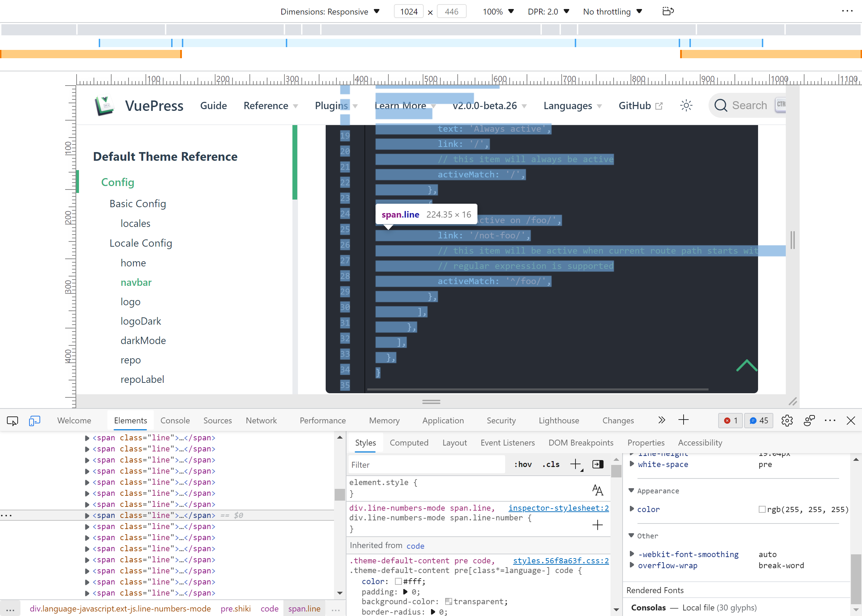Click the new style rule plus icon

[576, 464]
